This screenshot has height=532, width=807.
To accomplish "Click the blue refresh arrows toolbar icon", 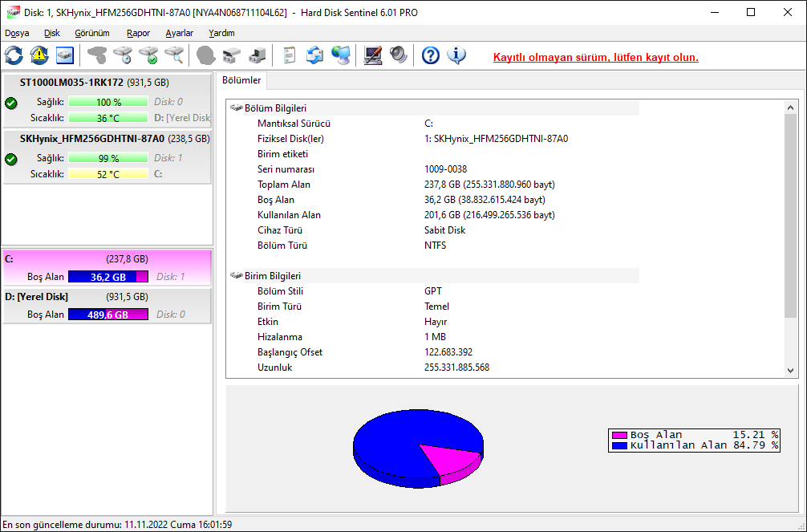I will click(x=14, y=55).
